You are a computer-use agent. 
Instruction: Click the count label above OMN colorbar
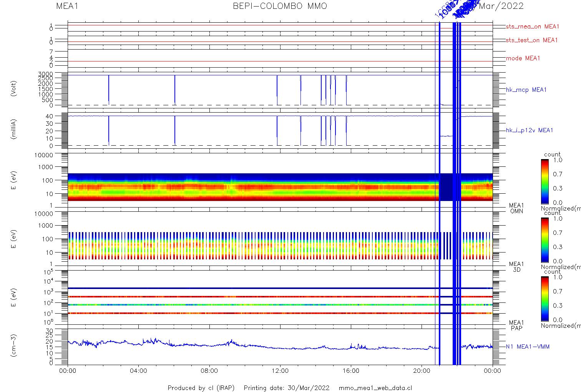(552, 154)
